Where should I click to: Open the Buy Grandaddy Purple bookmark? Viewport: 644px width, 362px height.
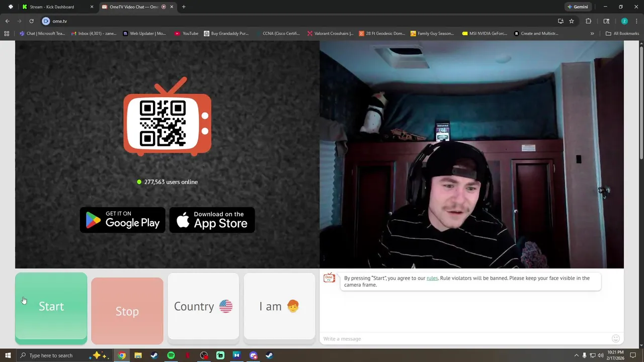pos(226,34)
